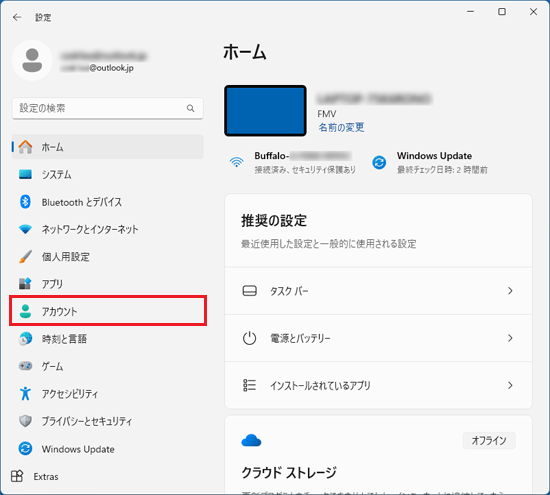Open Bluetooth とデバイス settings
The height and width of the screenshot is (495, 550).
click(x=108, y=202)
